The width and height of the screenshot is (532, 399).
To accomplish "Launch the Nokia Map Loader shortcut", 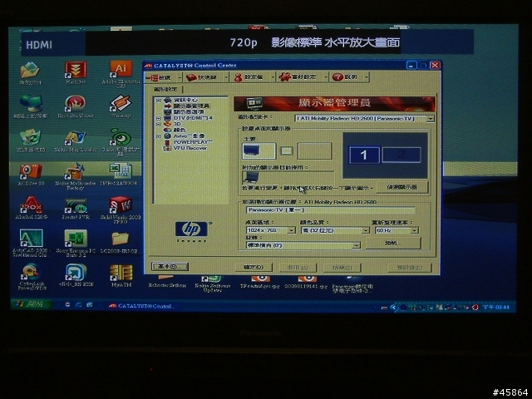I will point(76,140).
